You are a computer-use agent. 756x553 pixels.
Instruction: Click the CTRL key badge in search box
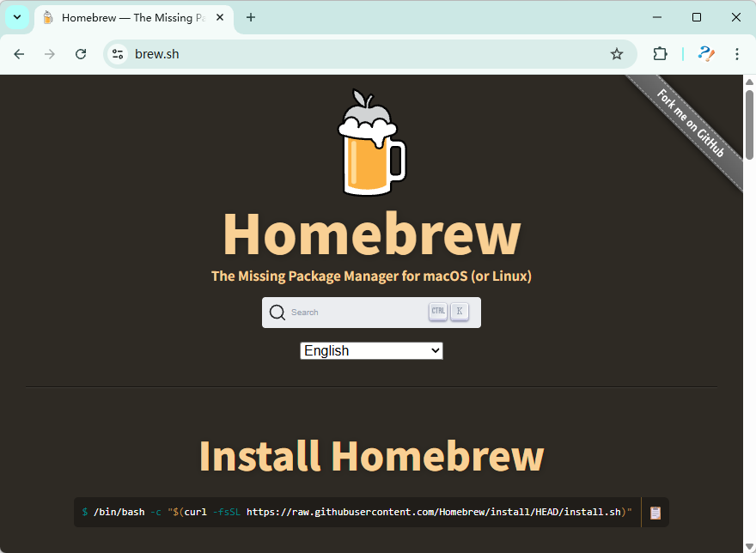[438, 312]
